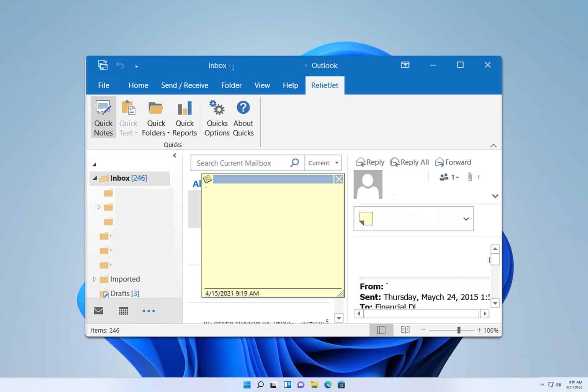Click reading pane scroll up arrow
Viewport: 588px width, 392px height.
click(x=495, y=249)
